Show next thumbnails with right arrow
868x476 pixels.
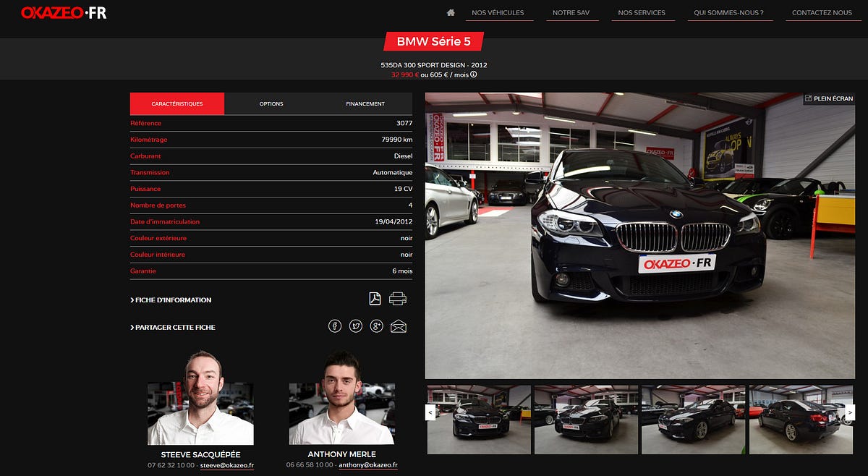851,412
